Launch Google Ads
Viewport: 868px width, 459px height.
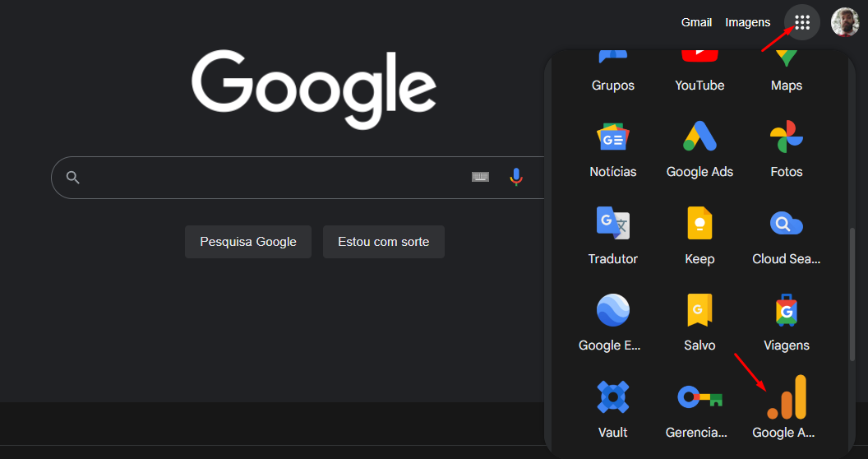pyautogui.click(x=699, y=150)
